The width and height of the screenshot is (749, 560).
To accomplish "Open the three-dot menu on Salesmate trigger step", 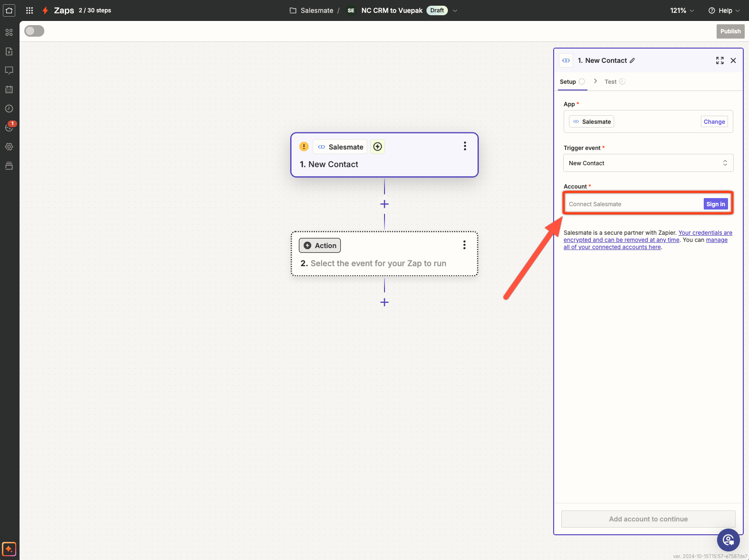I will [x=465, y=146].
